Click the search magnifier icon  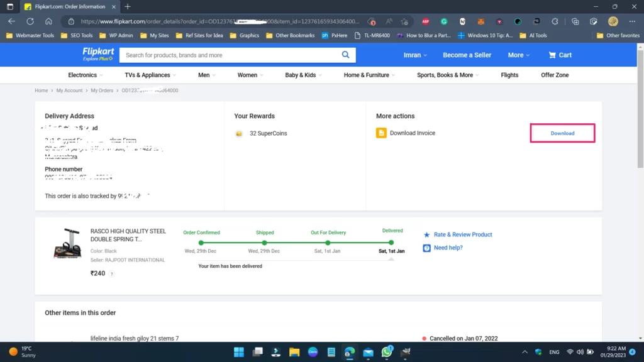345,55
